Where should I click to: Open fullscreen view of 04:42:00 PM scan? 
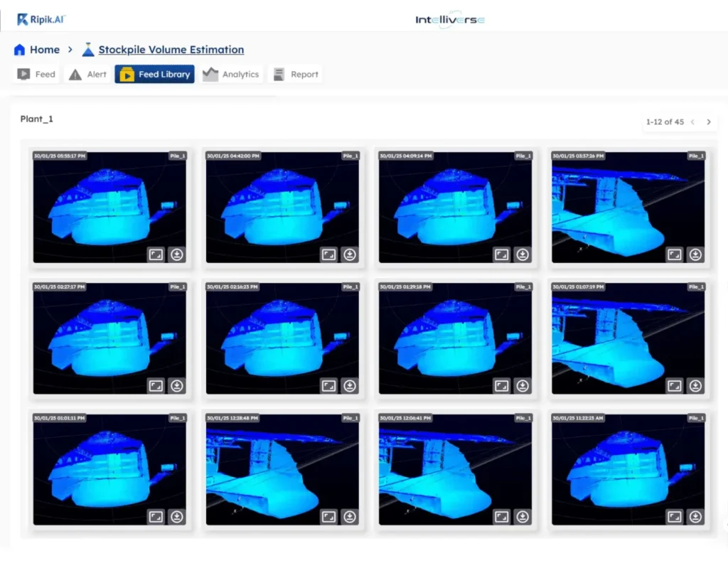point(328,255)
